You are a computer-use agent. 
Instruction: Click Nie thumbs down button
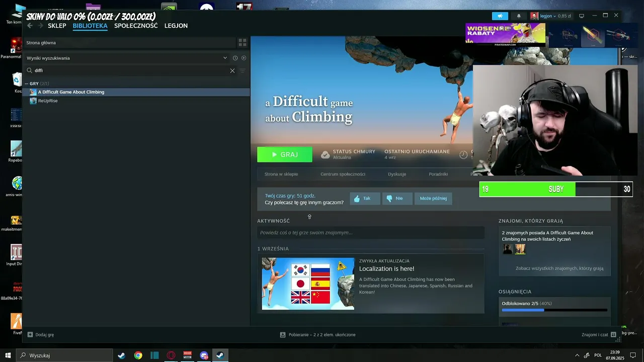(x=397, y=199)
